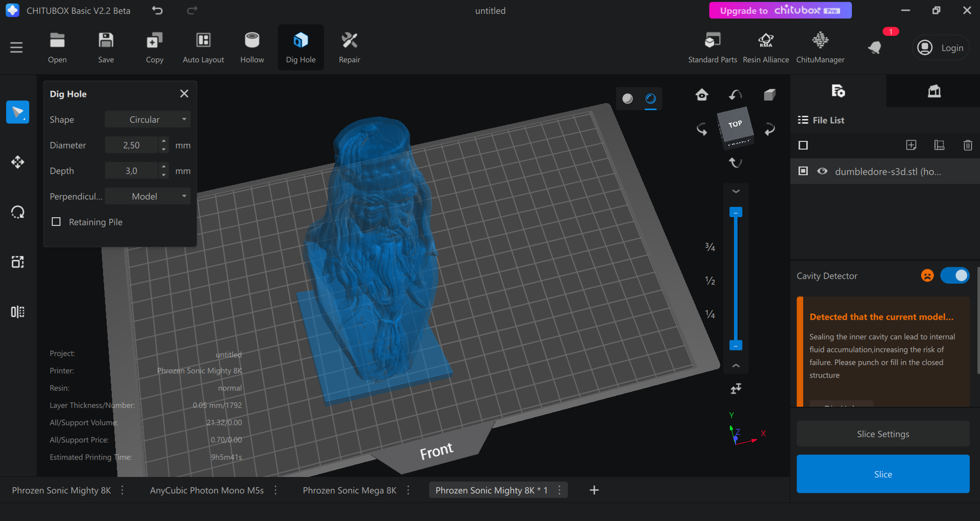The height and width of the screenshot is (521, 980).
Task: Open the Repair tool
Action: coord(350,48)
